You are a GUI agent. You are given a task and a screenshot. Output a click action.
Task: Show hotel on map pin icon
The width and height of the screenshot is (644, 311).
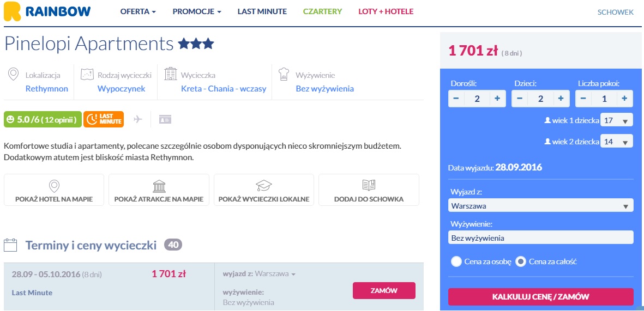point(54,186)
